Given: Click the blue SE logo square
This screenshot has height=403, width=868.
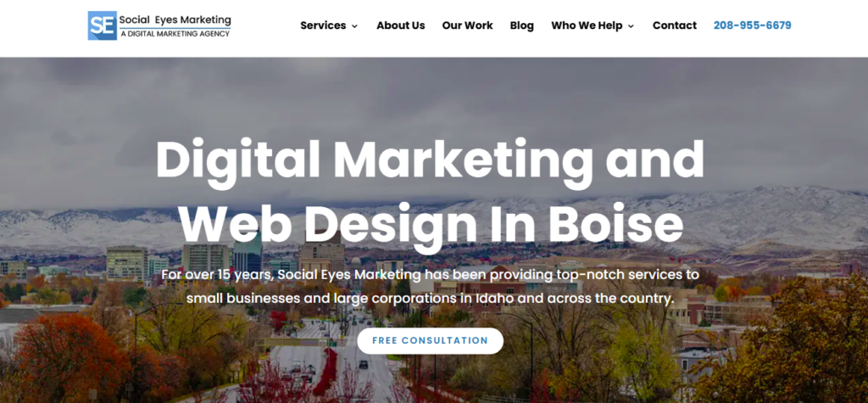Looking at the screenshot, I should tap(103, 25).
